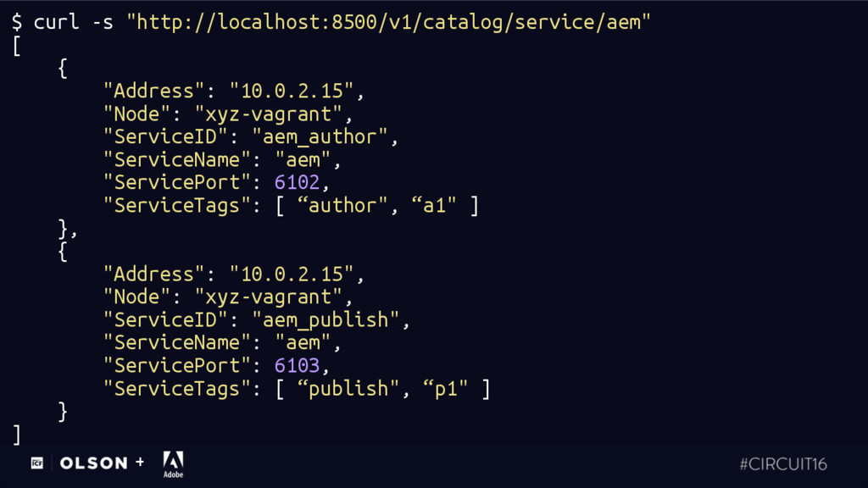Click the #CIRCUIT16 hashtag
Image resolution: width=868 pixels, height=488 pixels.
[783, 463]
